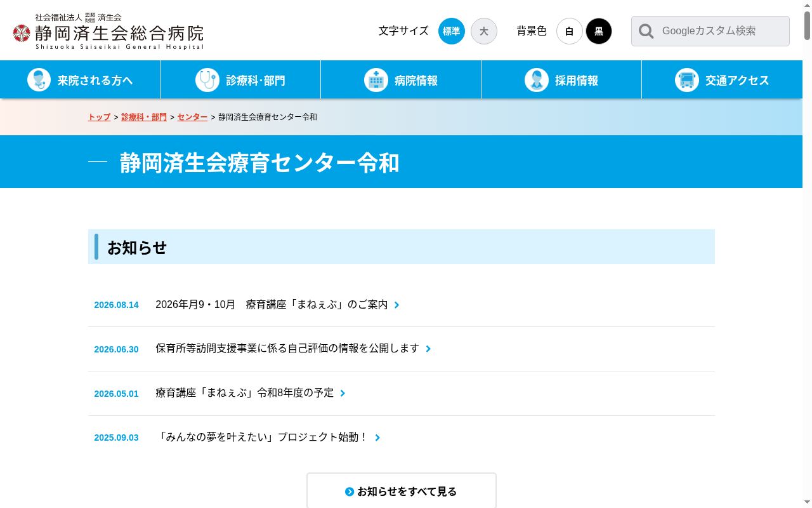Click the nurse icon beside 採用情報
Image resolution: width=812 pixels, height=508 pixels.
(x=536, y=80)
